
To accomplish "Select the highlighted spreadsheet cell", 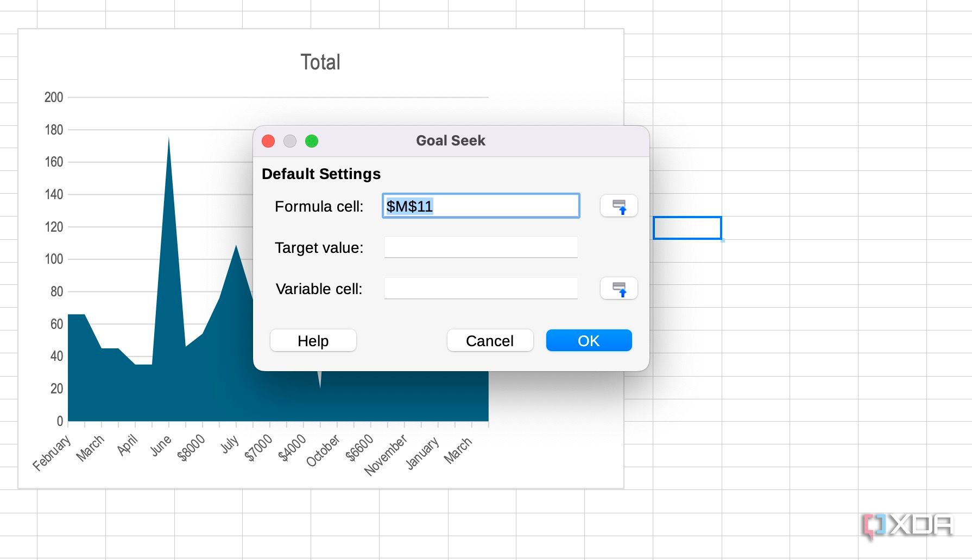I will pyautogui.click(x=687, y=228).
